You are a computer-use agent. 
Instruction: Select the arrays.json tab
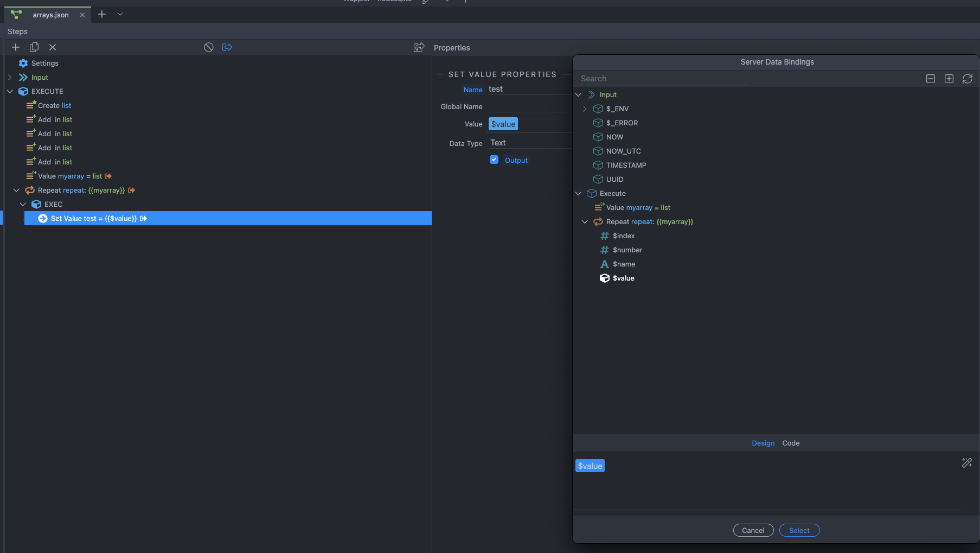pos(50,15)
